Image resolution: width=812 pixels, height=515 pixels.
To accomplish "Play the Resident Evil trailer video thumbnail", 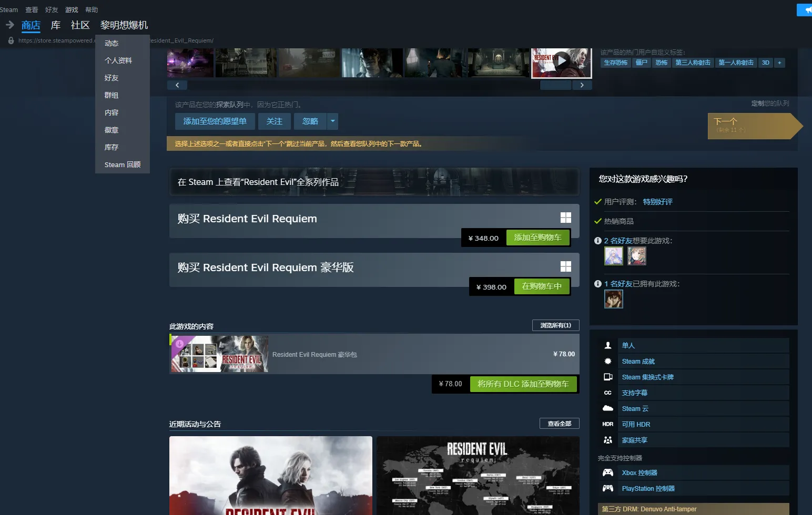I will click(562, 61).
